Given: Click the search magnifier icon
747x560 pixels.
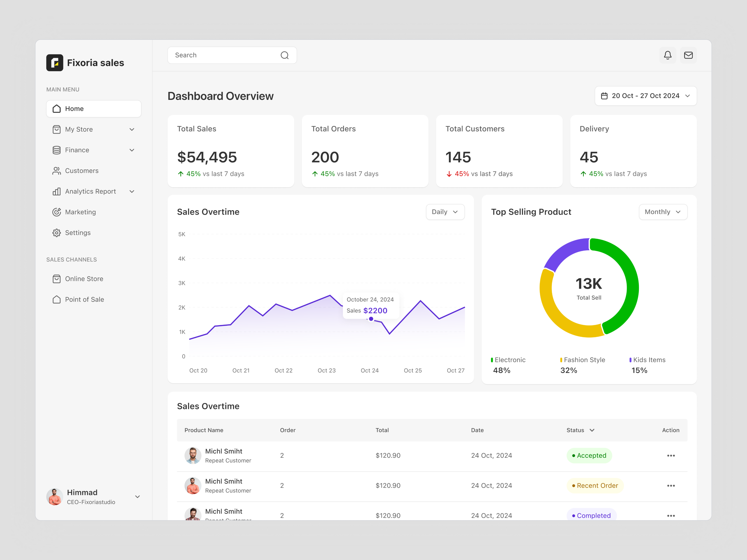Looking at the screenshot, I should pos(285,55).
